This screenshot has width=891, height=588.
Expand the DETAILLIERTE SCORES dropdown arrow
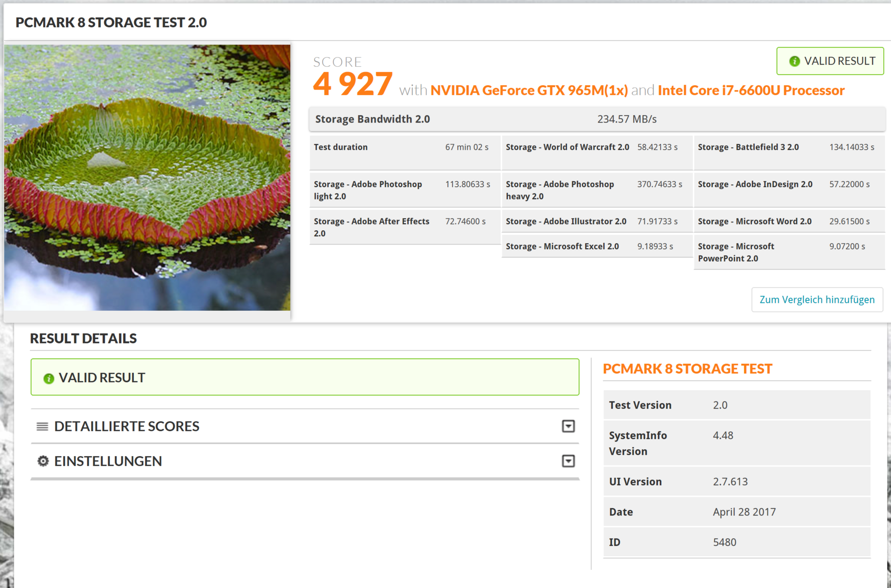coord(568,426)
